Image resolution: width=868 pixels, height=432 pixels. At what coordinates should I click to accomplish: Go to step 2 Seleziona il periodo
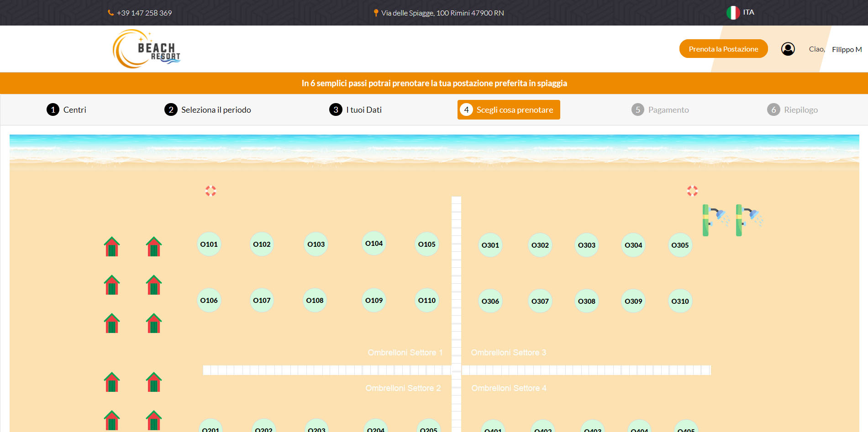pos(208,110)
